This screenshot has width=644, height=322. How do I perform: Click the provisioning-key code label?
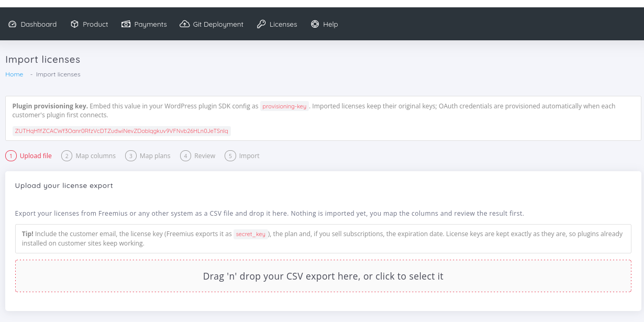[x=284, y=106]
